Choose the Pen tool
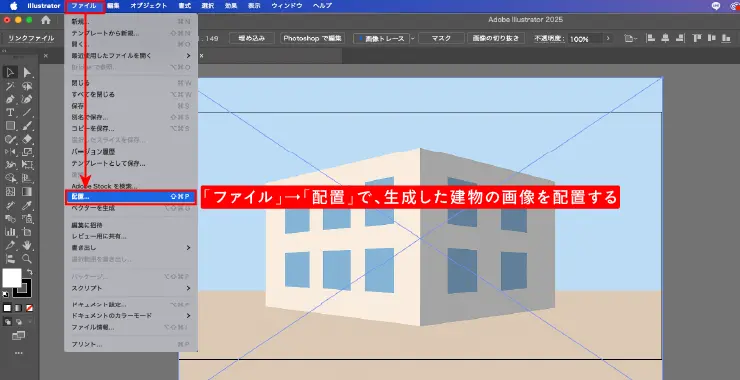This screenshot has width=740, height=380. [x=10, y=99]
